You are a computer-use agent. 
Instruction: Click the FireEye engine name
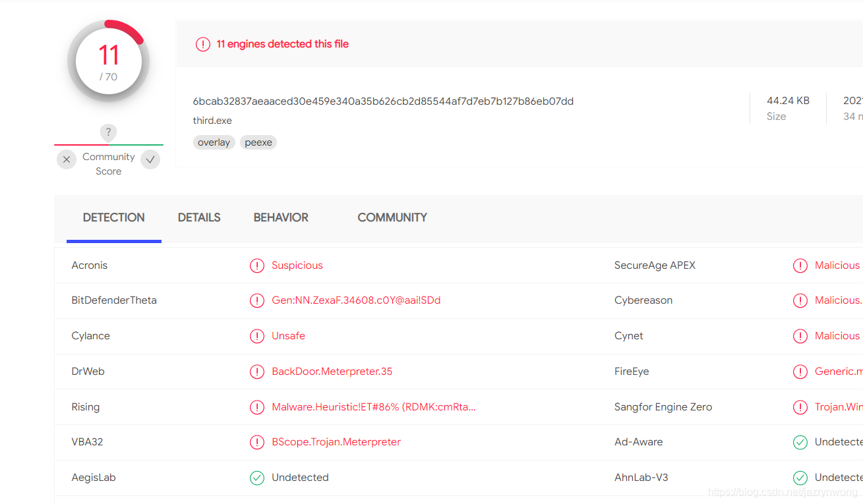[632, 372]
